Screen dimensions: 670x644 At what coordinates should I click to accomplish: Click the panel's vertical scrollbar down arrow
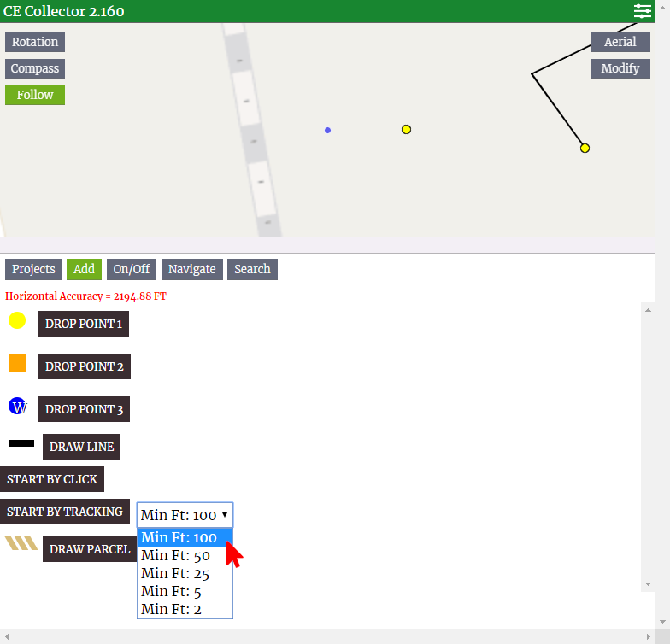pos(648,584)
